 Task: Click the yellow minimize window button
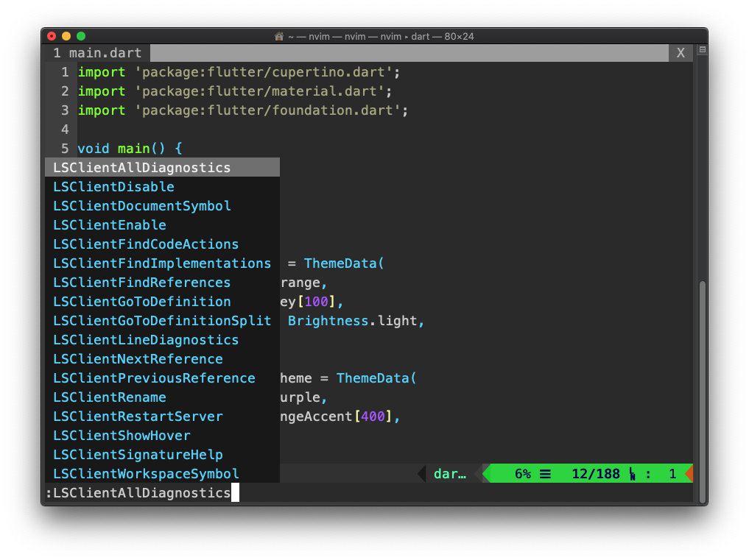[66, 36]
